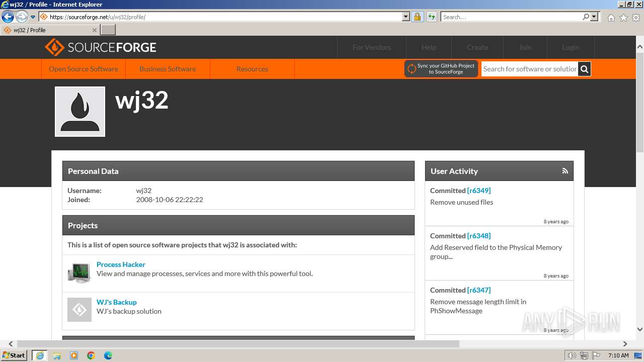Screen dimensions: 644x362
Task: Open Microsoft Edge from the taskbar
Action: 108,355
